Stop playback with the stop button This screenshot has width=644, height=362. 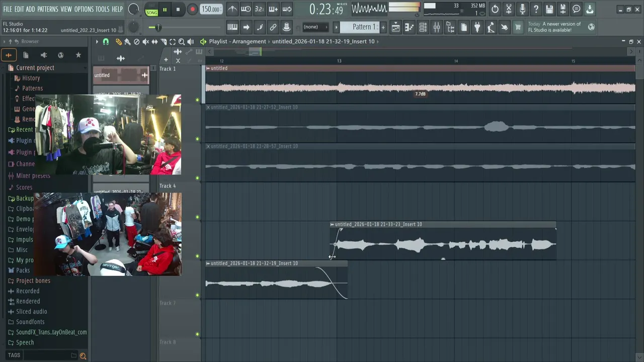click(x=178, y=10)
